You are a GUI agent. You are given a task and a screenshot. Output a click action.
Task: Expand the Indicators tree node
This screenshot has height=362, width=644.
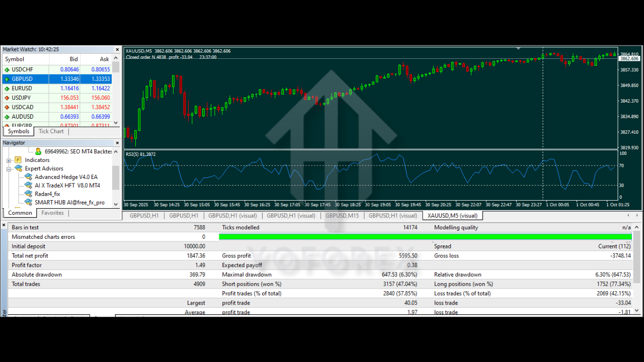(10, 159)
